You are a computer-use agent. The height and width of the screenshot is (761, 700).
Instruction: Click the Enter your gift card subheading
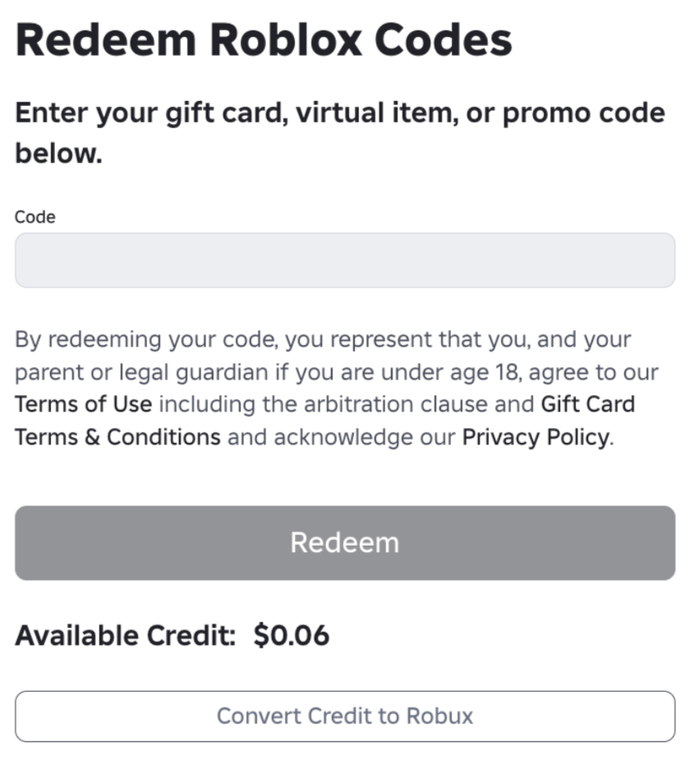pyautogui.click(x=339, y=132)
